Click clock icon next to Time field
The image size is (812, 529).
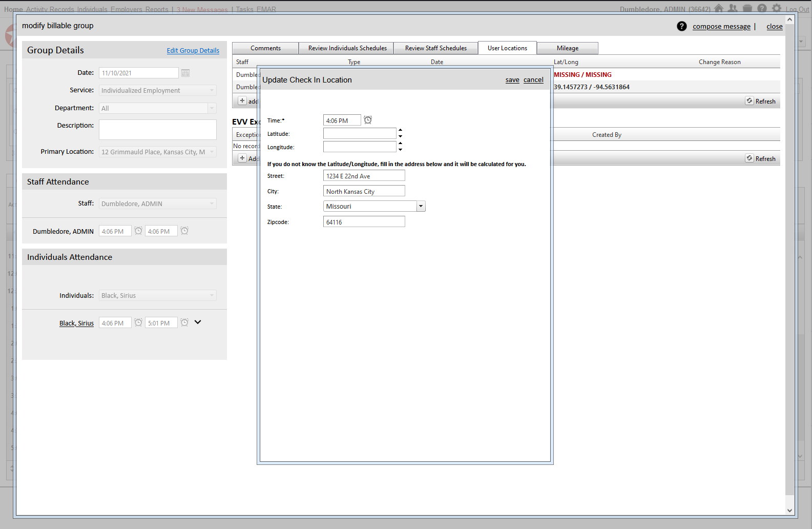[x=368, y=120]
